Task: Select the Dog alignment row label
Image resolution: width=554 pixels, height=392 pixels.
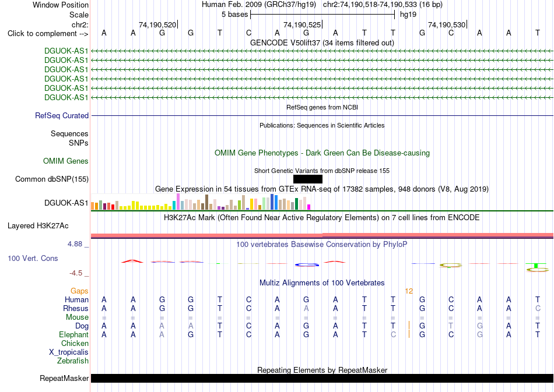Action: 82,326
